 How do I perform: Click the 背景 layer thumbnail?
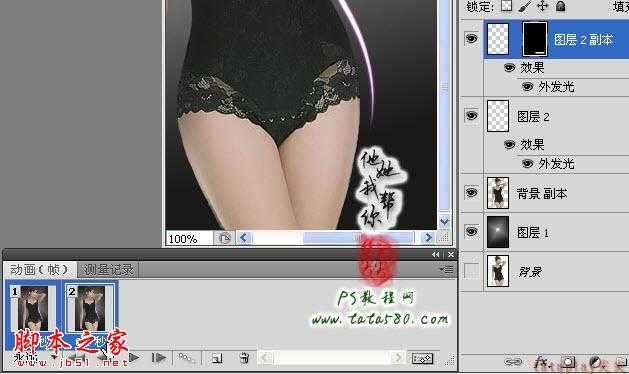498,271
